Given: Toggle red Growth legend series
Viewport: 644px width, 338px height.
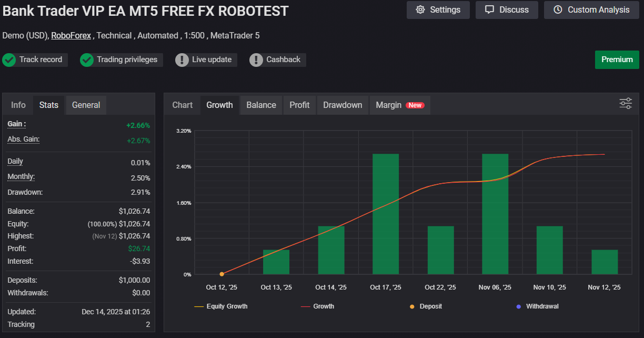Looking at the screenshot, I should (x=317, y=306).
